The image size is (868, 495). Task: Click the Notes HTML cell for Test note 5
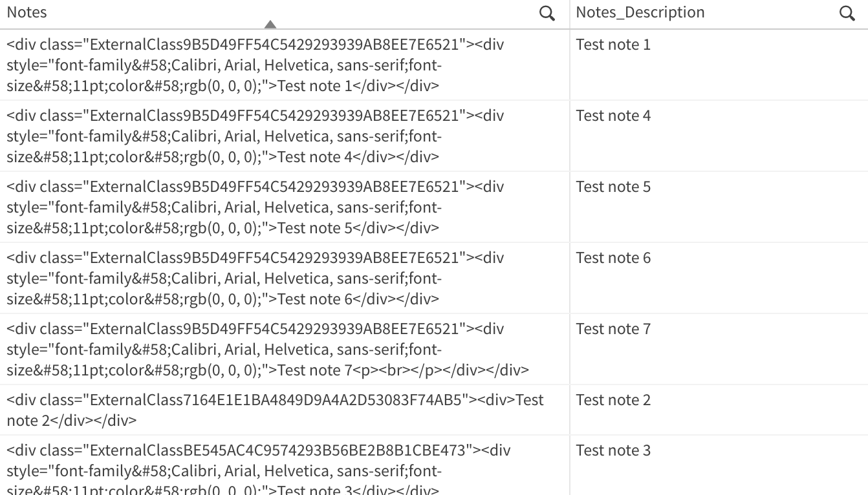pos(255,207)
